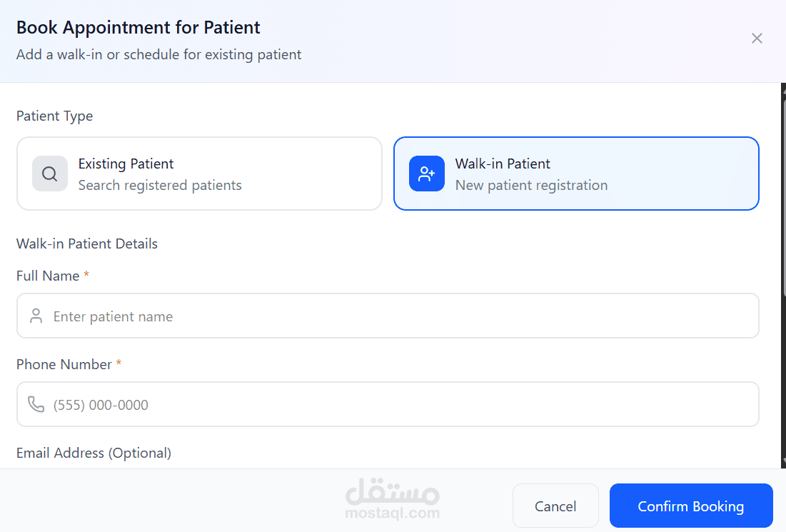Click the Full Name field label
Image resolution: width=786 pixels, height=532 pixels.
[48, 276]
